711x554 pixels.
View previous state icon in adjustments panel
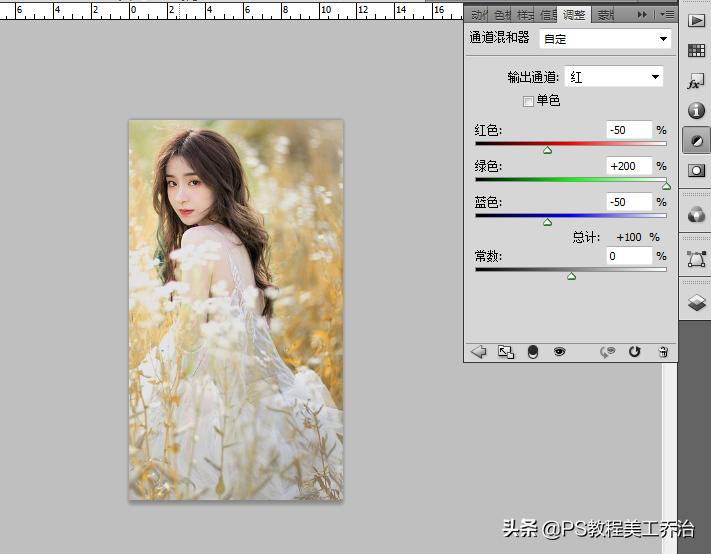608,352
